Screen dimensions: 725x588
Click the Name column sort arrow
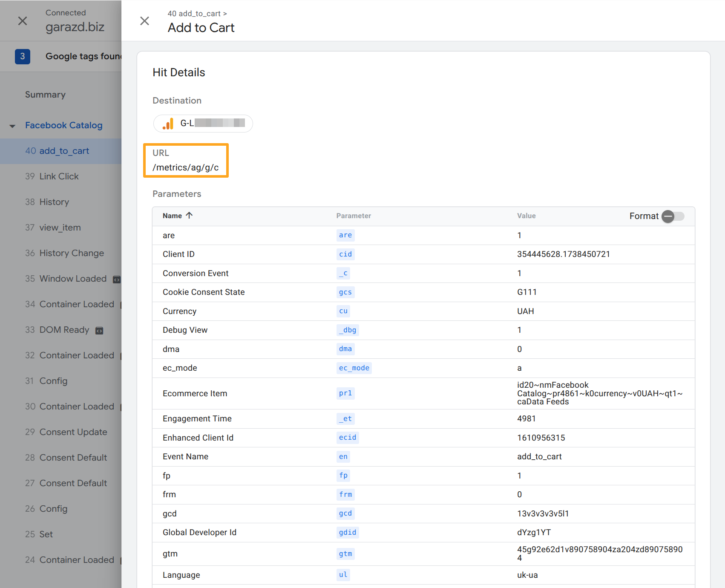coord(190,216)
